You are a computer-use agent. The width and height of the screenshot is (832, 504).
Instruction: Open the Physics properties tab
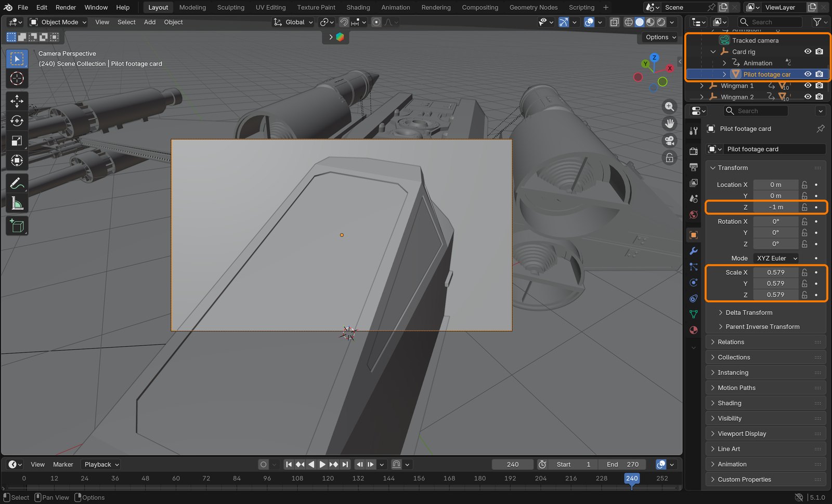[x=693, y=283]
